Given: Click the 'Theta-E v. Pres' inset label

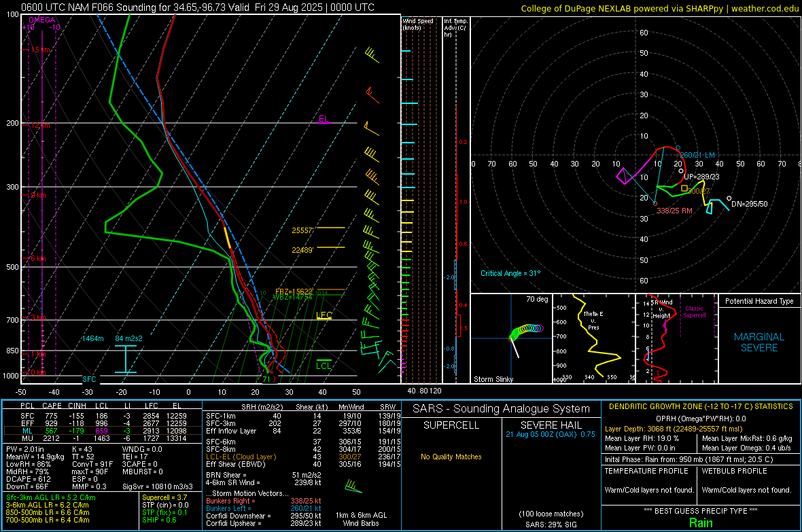Looking at the screenshot, I should (593, 321).
